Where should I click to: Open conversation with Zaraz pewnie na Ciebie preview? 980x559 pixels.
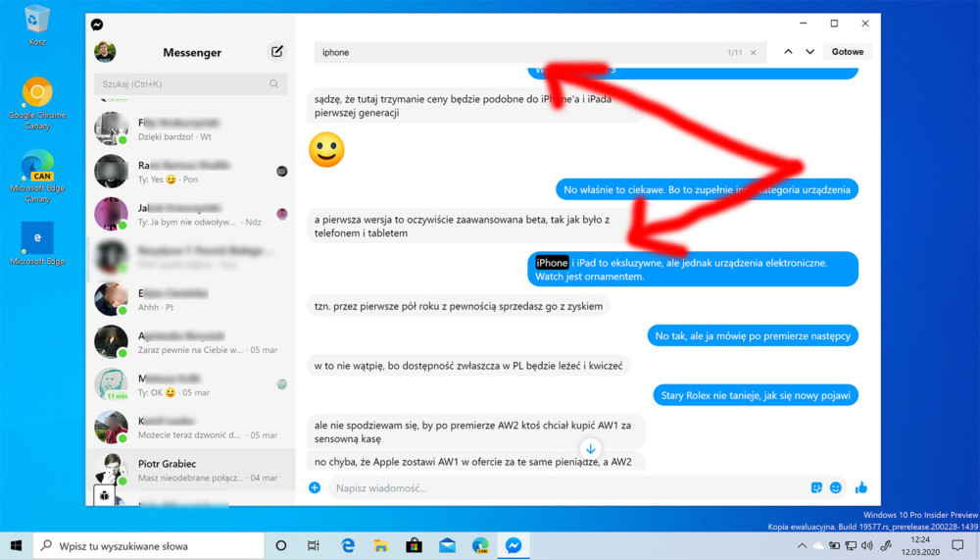click(x=191, y=342)
